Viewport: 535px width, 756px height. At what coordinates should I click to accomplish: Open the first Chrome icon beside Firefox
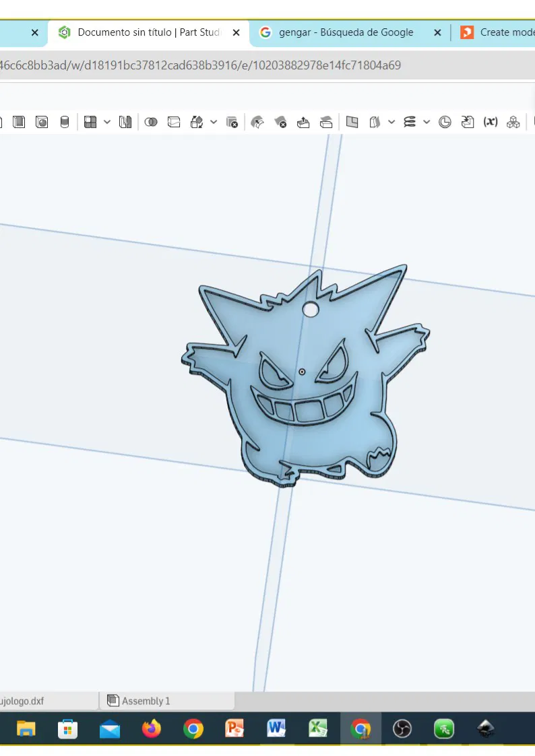click(x=193, y=728)
